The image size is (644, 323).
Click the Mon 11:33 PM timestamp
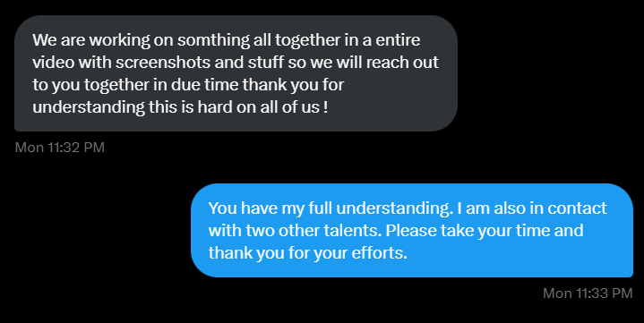point(588,293)
